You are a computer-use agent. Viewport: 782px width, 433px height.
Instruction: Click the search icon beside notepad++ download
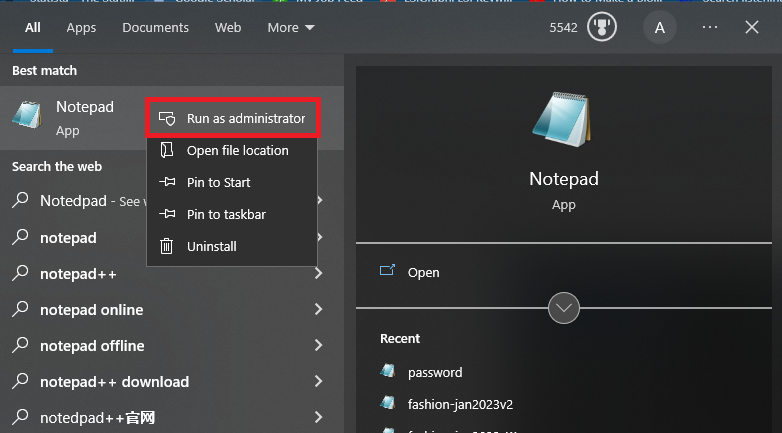click(x=20, y=381)
